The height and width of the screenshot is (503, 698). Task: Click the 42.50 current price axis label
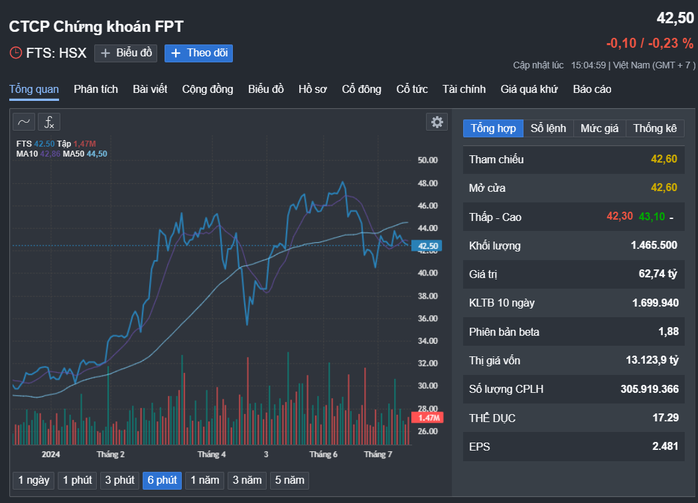[426, 246]
